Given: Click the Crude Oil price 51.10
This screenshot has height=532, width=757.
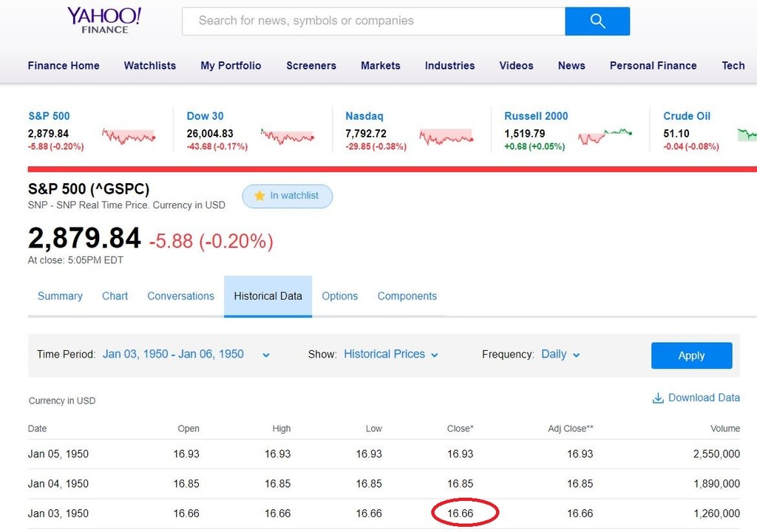Looking at the screenshot, I should pos(676,134).
